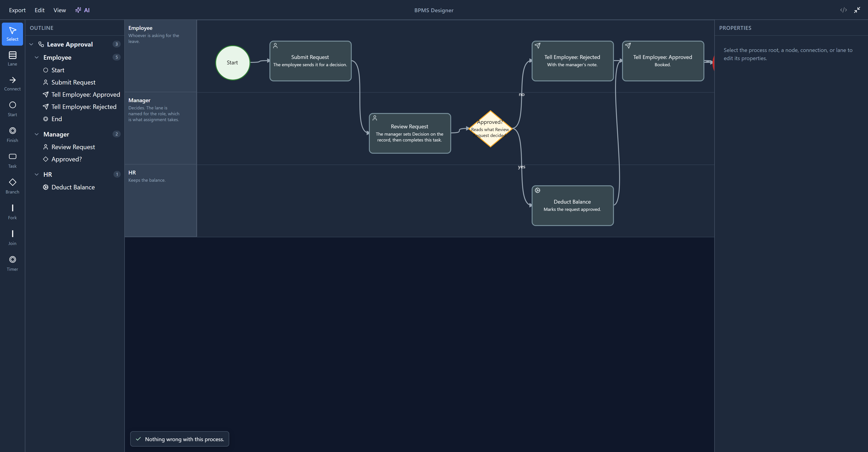Collapse the HR group in outline
This screenshot has width=868, height=452.
click(x=37, y=174)
